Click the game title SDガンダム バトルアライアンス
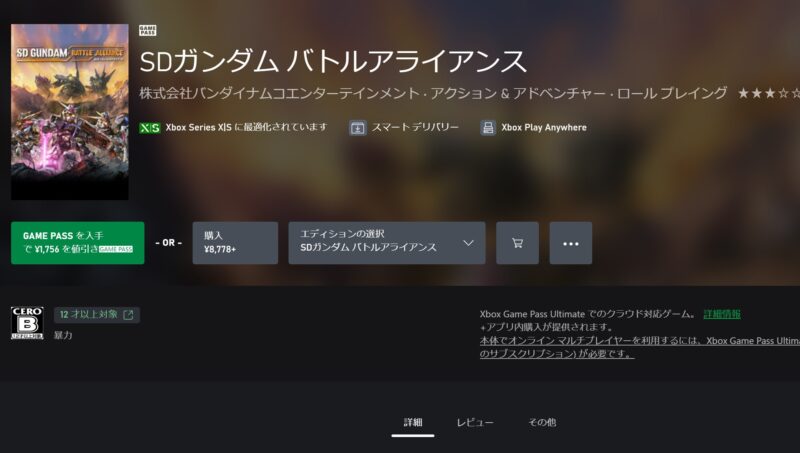 click(x=333, y=61)
